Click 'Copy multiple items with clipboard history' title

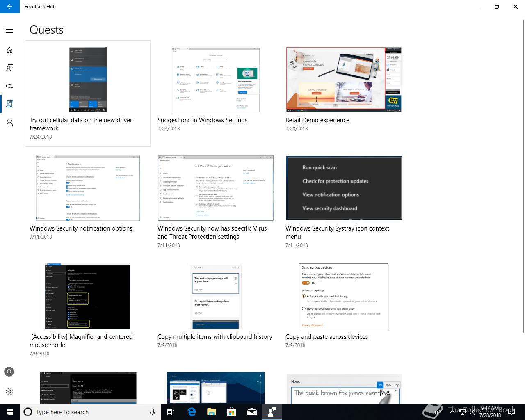[215, 337]
